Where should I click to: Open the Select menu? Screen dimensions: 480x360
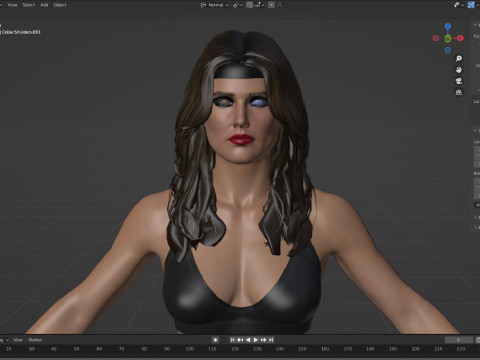tap(29, 5)
